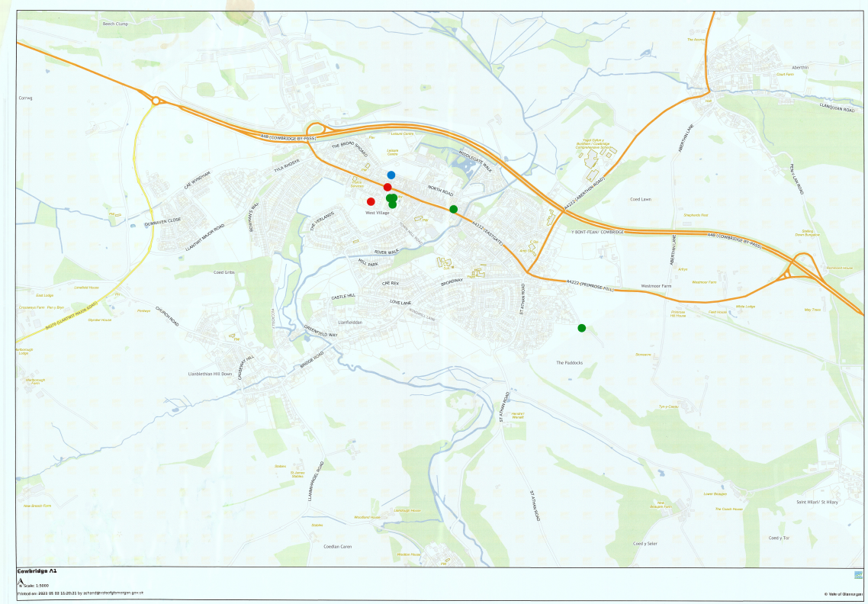Click the "Scale 1:5000" text
868x604 pixels.
37,585
